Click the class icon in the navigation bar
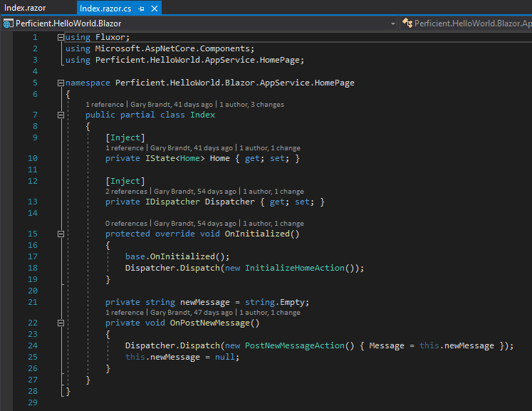This screenshot has height=411, width=532. pyautogui.click(x=407, y=23)
